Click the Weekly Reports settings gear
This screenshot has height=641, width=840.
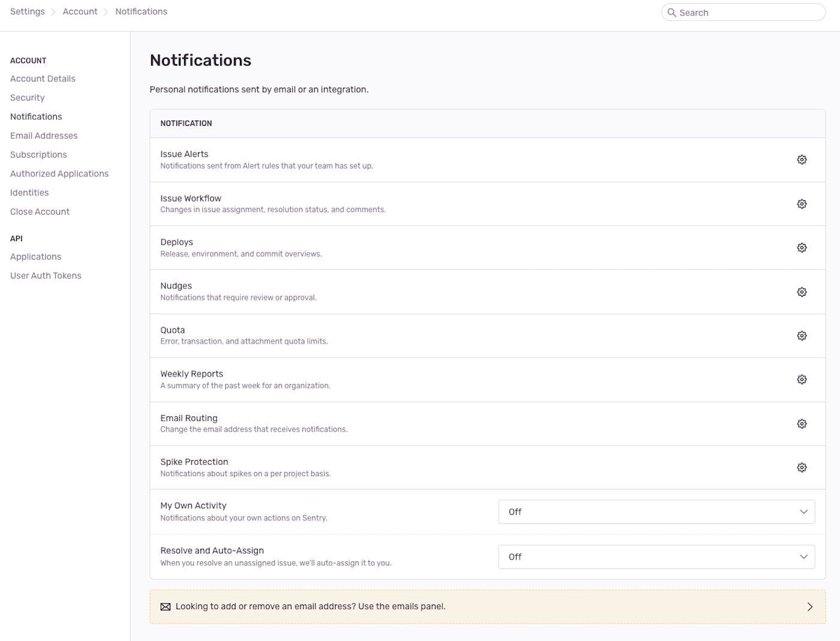click(x=802, y=379)
